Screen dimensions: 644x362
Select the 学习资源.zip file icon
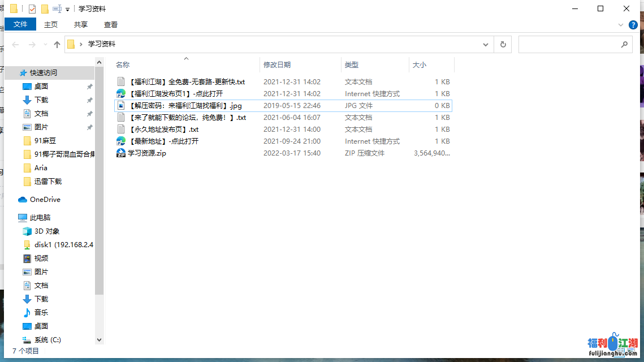click(x=121, y=153)
